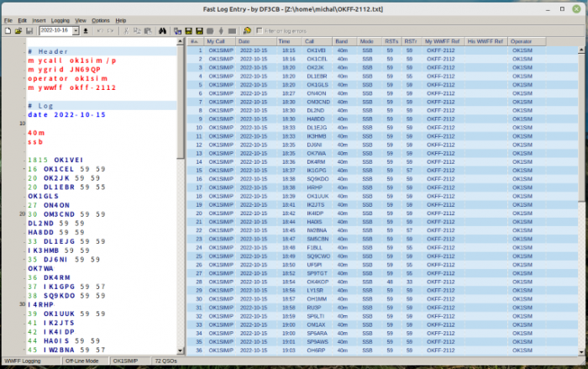
Task: Select call SQ9KDO in QSO row 16
Action: tap(318, 179)
